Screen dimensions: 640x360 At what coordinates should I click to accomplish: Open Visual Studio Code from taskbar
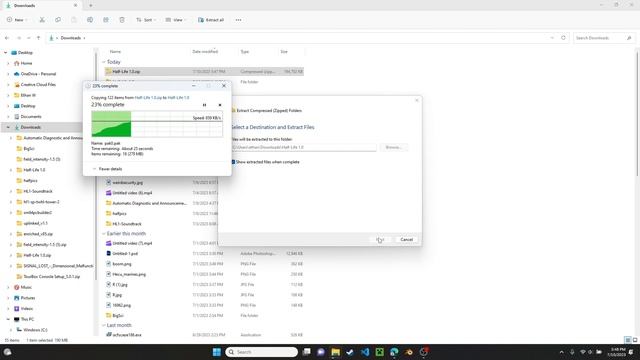(x=365, y=352)
